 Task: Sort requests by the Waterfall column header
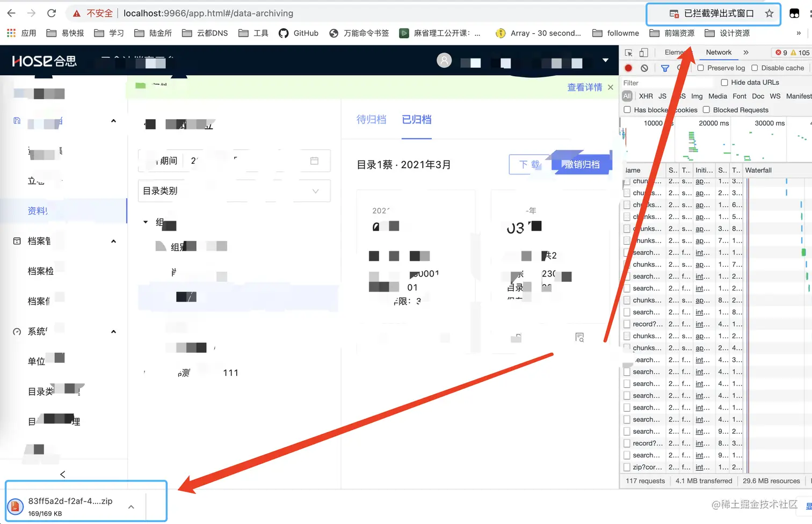778,170
